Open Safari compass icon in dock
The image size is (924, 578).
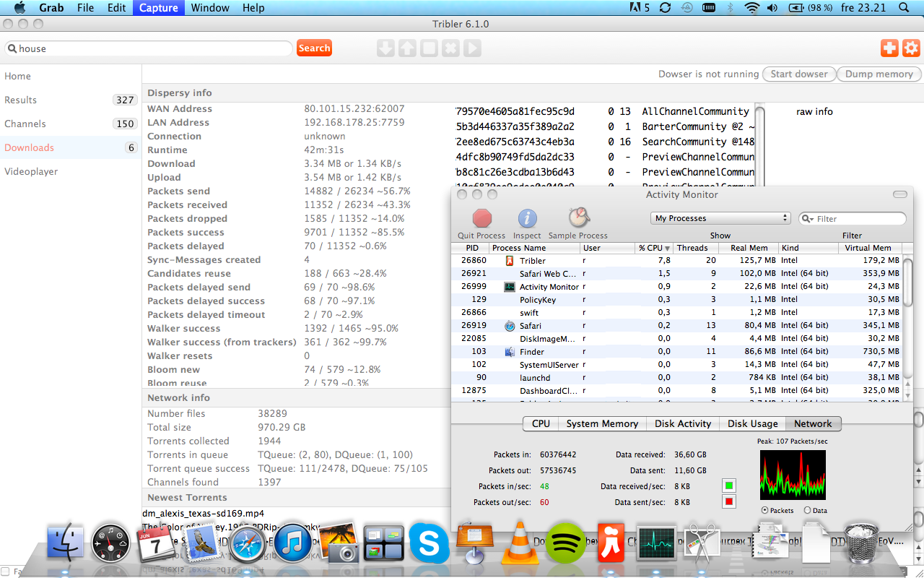click(x=248, y=543)
